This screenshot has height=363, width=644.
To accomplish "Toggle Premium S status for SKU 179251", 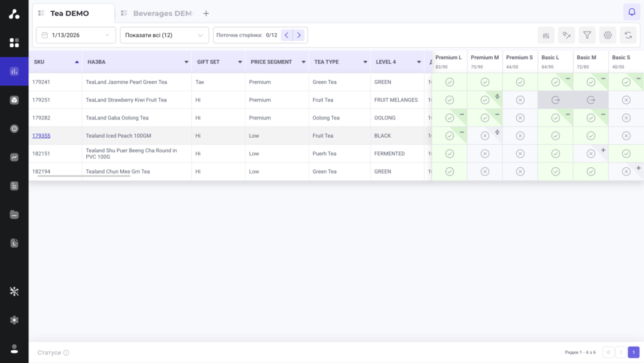I will click(520, 100).
